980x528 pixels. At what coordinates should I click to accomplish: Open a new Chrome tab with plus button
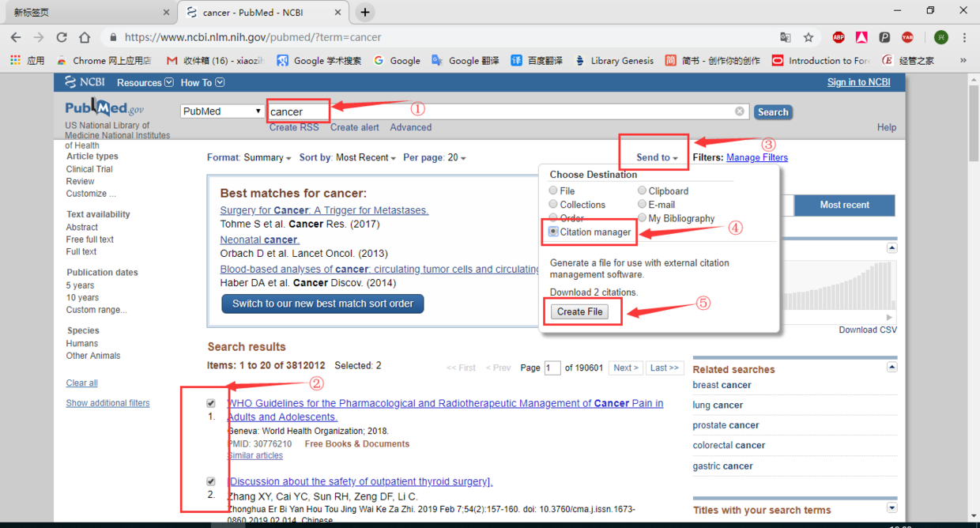click(x=365, y=12)
